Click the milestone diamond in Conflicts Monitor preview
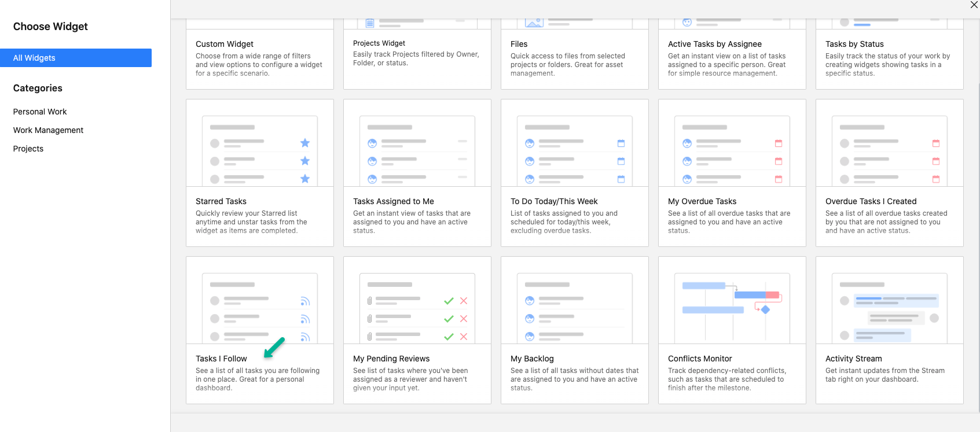980x432 pixels. (x=765, y=310)
